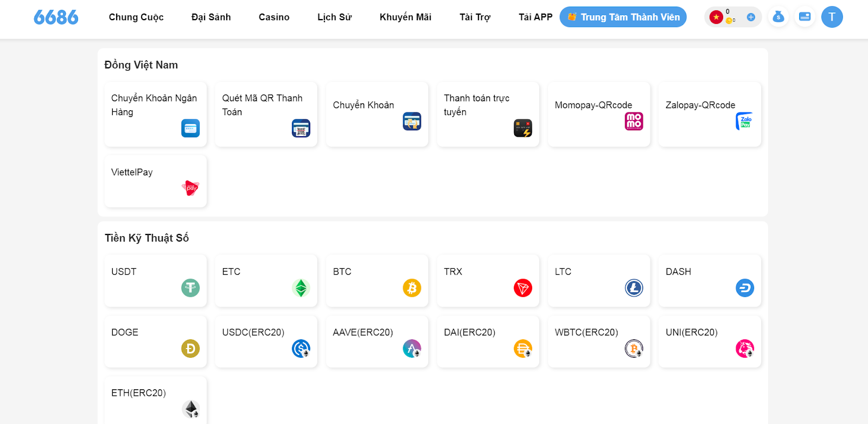This screenshot has width=868, height=424.
Task: Click the DOGE Dogecoin icon
Action: click(x=190, y=349)
